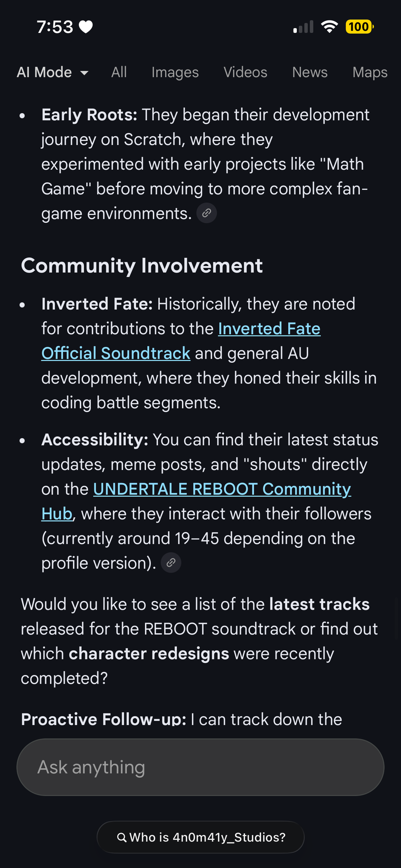Switch to the All tab
The image size is (401, 868).
click(119, 72)
